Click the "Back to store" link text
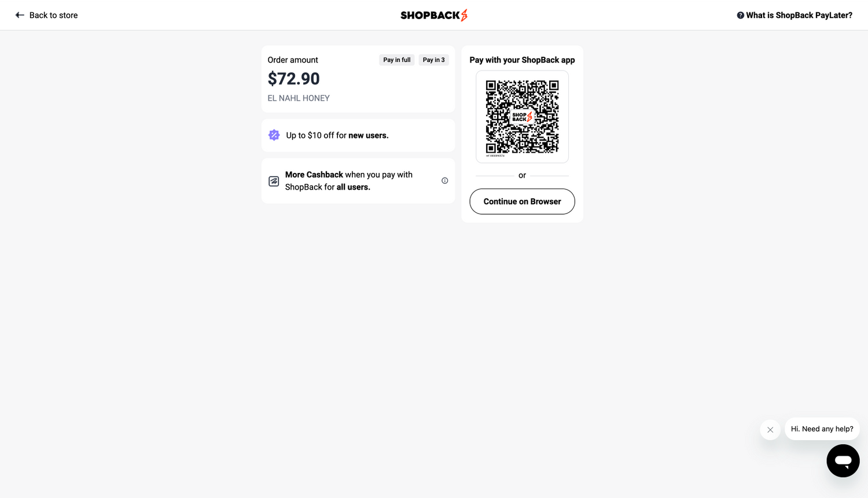Screen dimensions: 868x498 pyautogui.click(x=53, y=15)
